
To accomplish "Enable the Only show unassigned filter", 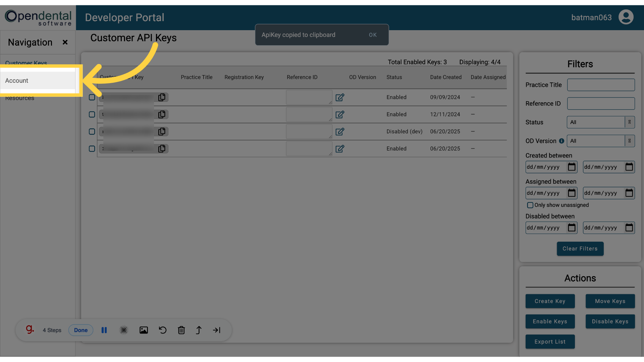I will pos(530,205).
